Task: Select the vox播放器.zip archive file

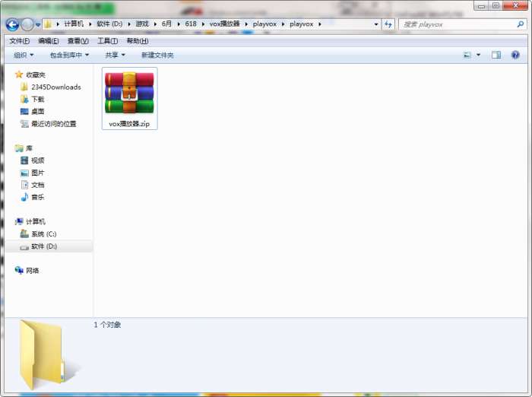Action: (x=130, y=98)
